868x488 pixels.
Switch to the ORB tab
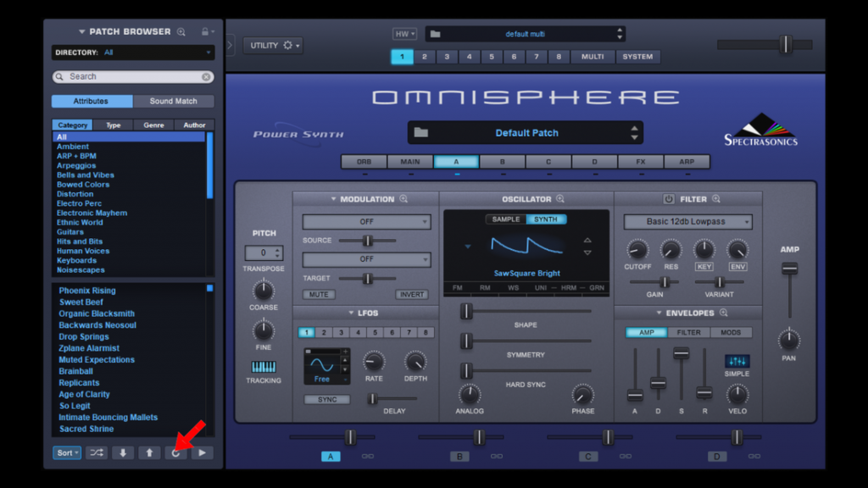point(364,162)
